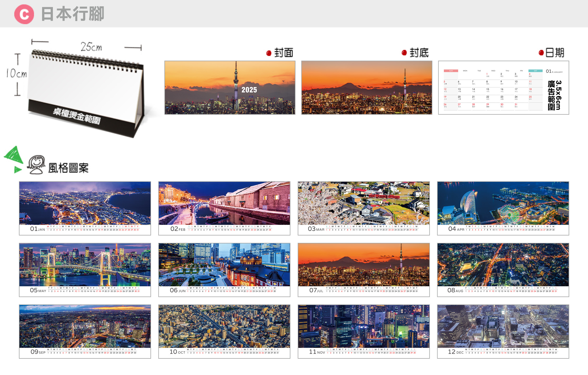Select the 04 APR ferris wheel thumbnail
The width and height of the screenshot is (588, 375).
point(503,203)
